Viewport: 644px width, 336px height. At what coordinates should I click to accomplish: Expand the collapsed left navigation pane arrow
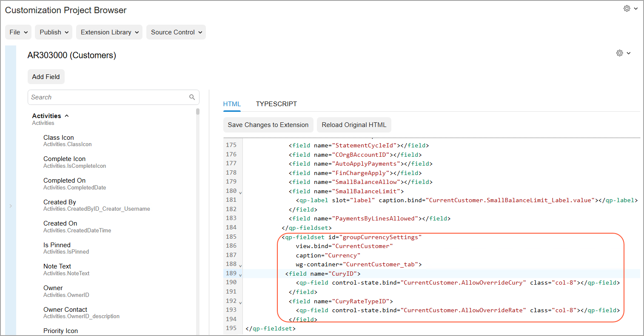point(11,206)
